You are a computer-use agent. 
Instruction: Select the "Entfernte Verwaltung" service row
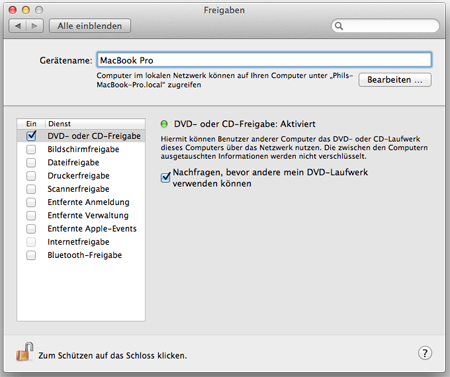click(x=81, y=215)
